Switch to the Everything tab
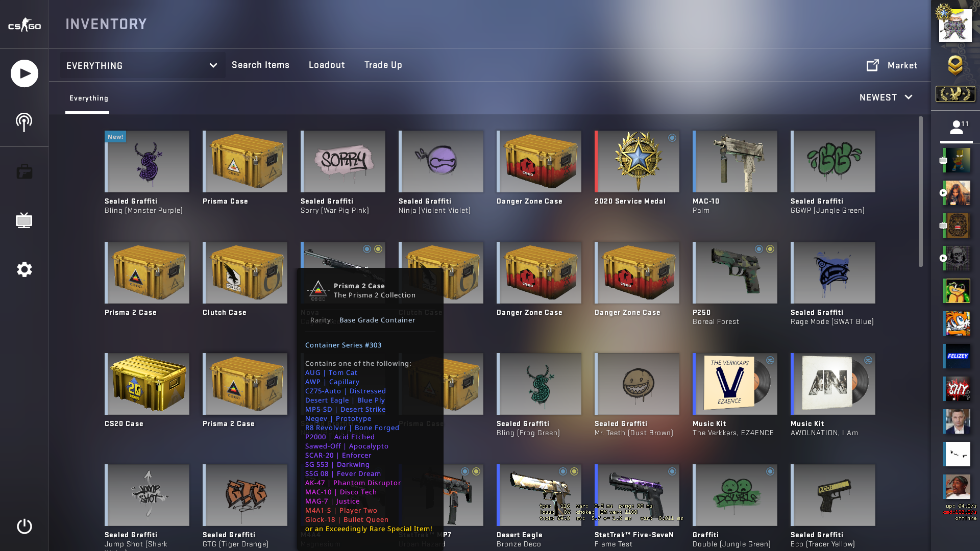Image resolution: width=980 pixels, height=551 pixels. click(x=88, y=98)
